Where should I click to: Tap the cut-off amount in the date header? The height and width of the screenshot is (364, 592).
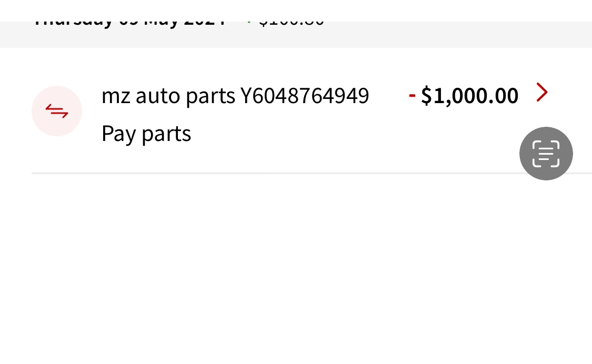pos(292,23)
